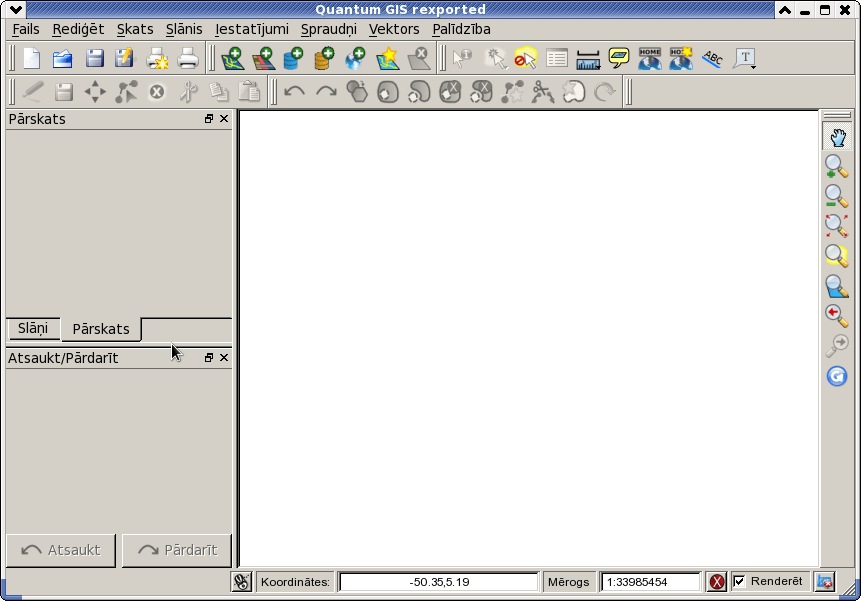Image resolution: width=861 pixels, height=601 pixels.
Task: Open the Iestatījumi menu
Action: tap(251, 29)
